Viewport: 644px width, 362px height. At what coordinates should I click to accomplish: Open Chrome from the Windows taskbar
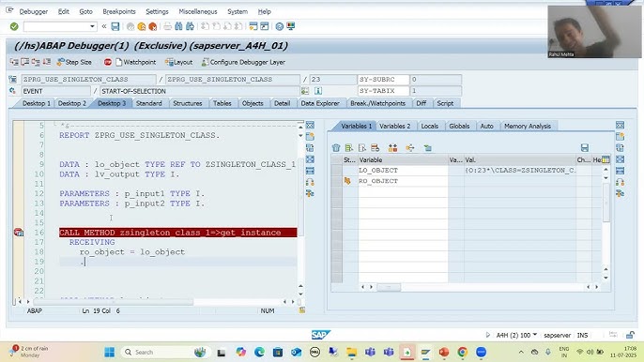[x=463, y=352]
